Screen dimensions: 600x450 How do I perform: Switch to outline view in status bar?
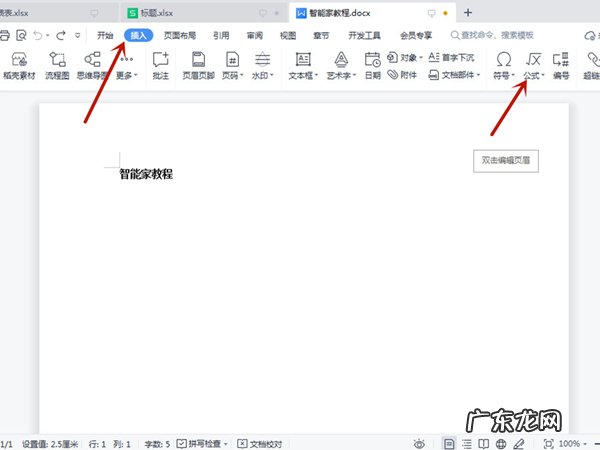click(x=466, y=444)
